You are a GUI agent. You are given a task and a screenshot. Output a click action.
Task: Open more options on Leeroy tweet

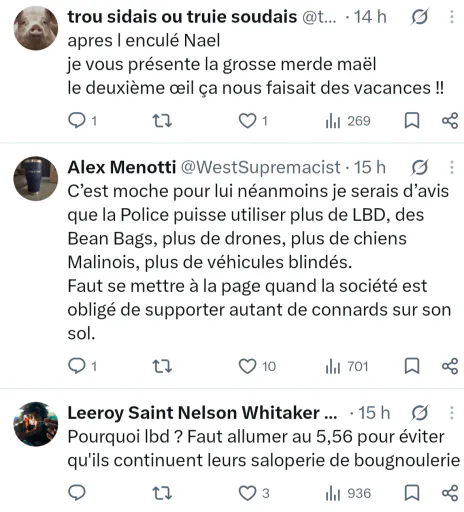452,413
